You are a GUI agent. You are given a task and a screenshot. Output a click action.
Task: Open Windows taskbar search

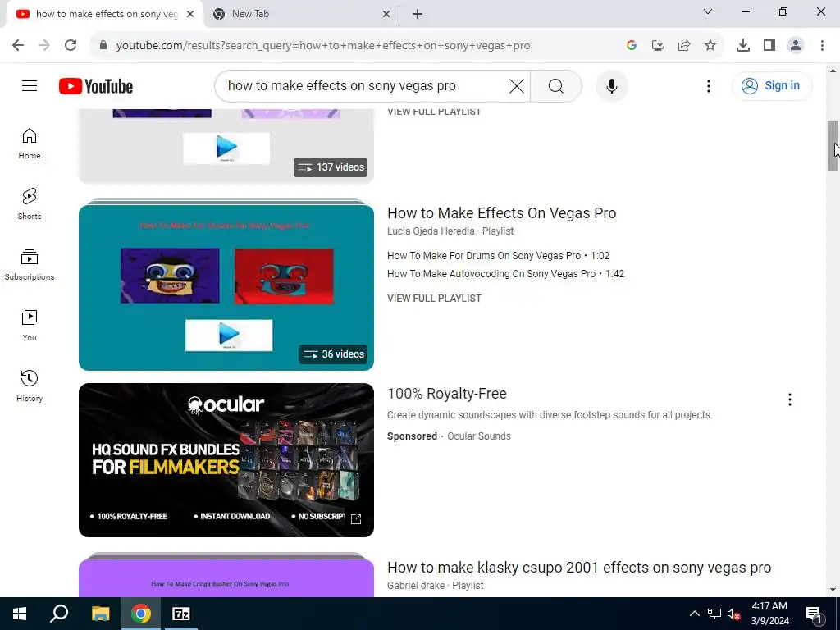(59, 614)
